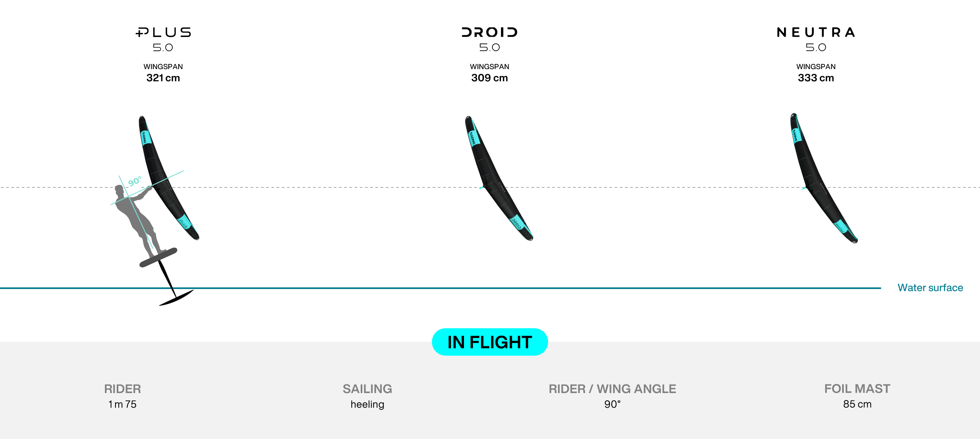Select the NEUTRA wing image
The width and height of the screenshot is (980, 439).
tap(824, 178)
